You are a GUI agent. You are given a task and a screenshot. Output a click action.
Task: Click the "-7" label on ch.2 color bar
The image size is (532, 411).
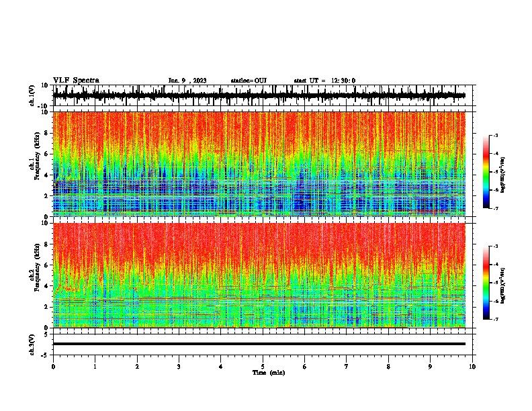[496, 319]
